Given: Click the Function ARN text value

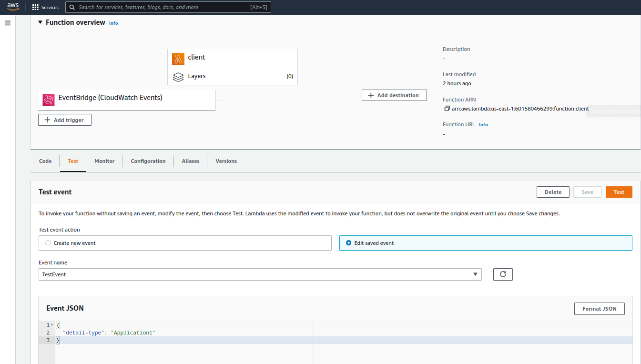Looking at the screenshot, I should click(520, 109).
